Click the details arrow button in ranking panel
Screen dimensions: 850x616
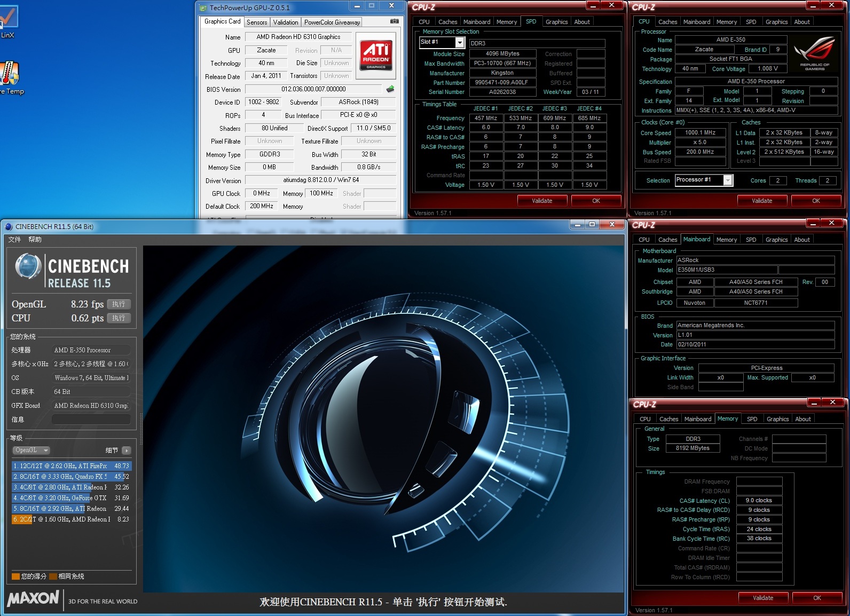coord(127,451)
